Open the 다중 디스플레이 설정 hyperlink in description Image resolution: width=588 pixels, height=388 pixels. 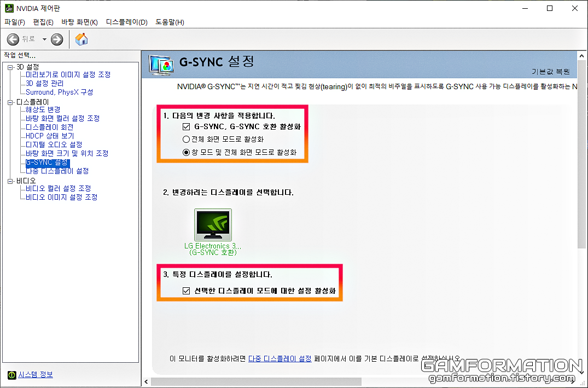[280, 358]
